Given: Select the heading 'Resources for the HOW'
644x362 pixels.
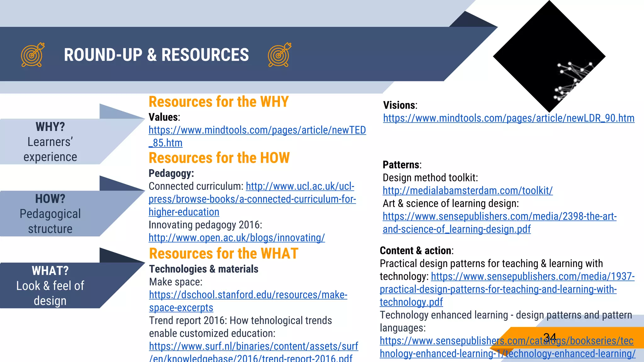Looking at the screenshot, I should [x=219, y=158].
